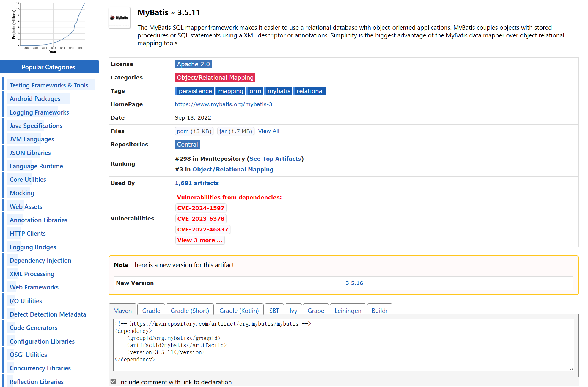Open the SBT tab
Image resolution: width=588 pixels, height=387 pixels.
[274, 311]
